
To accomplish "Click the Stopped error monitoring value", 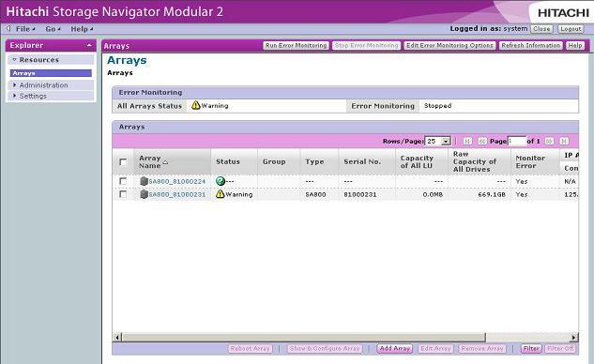I will pos(437,106).
